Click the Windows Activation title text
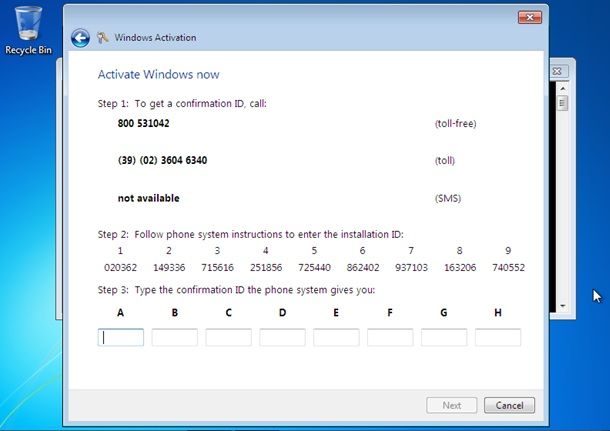610x431 pixels. click(155, 38)
